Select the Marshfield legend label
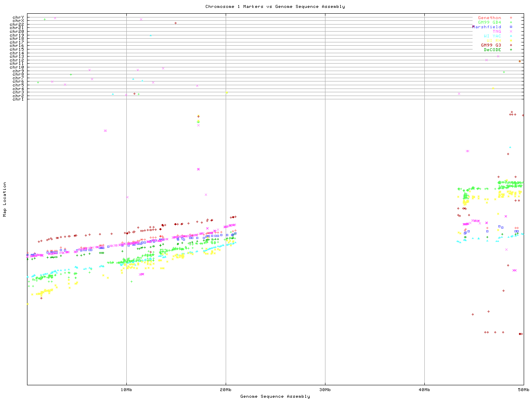The width and height of the screenshot is (532, 399). (487, 27)
